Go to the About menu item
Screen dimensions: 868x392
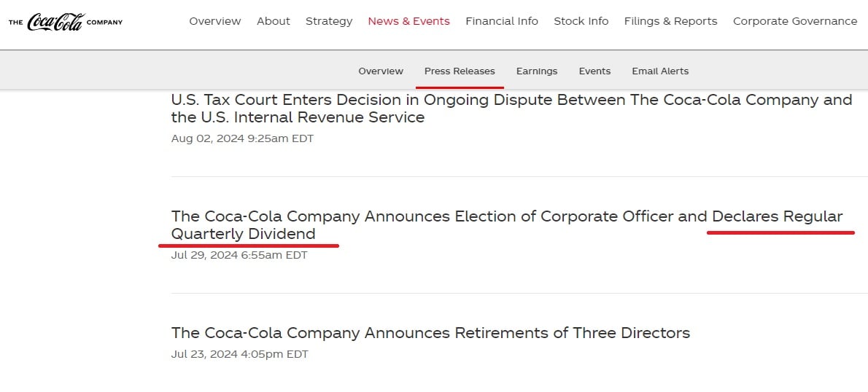point(274,21)
